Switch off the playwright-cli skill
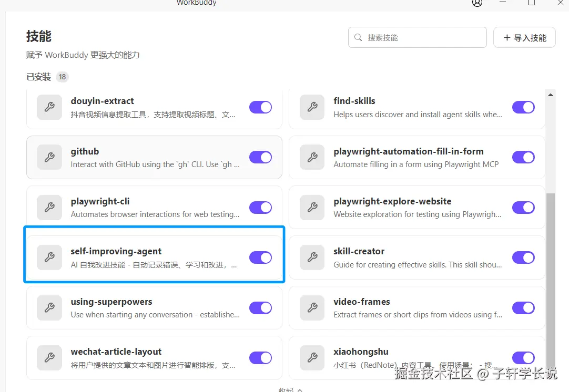This screenshot has width=569, height=392. 260,208
